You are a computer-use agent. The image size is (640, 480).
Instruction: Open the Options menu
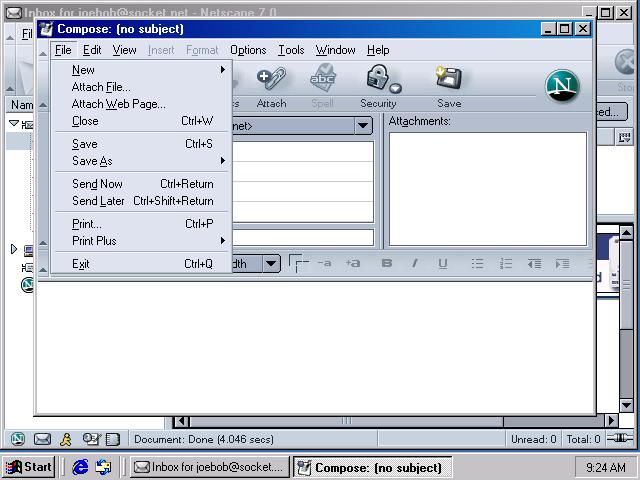tap(248, 50)
